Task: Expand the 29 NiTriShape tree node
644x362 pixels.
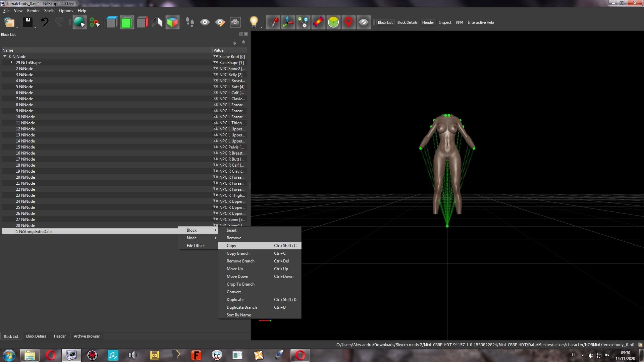Action: point(11,62)
